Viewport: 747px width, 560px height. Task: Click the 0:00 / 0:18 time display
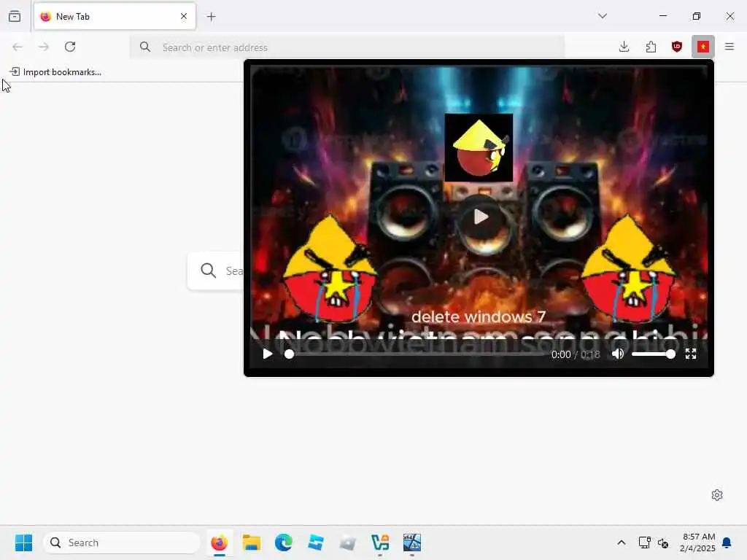576,354
